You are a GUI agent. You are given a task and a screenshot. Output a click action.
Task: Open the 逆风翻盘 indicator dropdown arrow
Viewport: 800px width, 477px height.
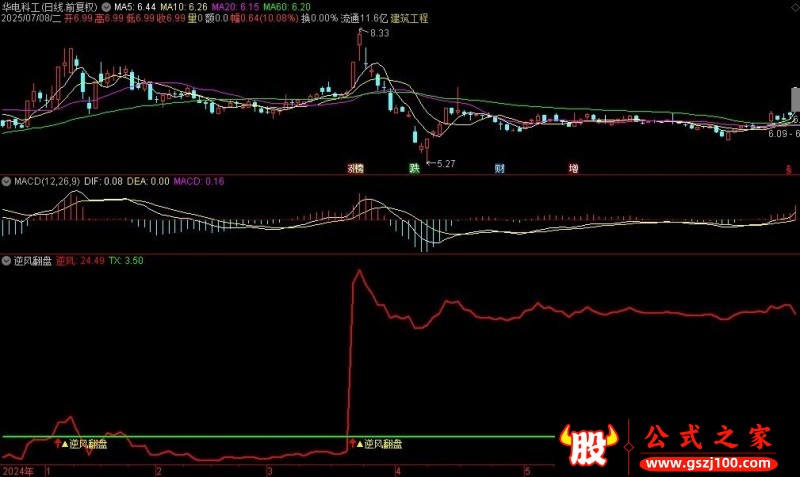coord(6,261)
